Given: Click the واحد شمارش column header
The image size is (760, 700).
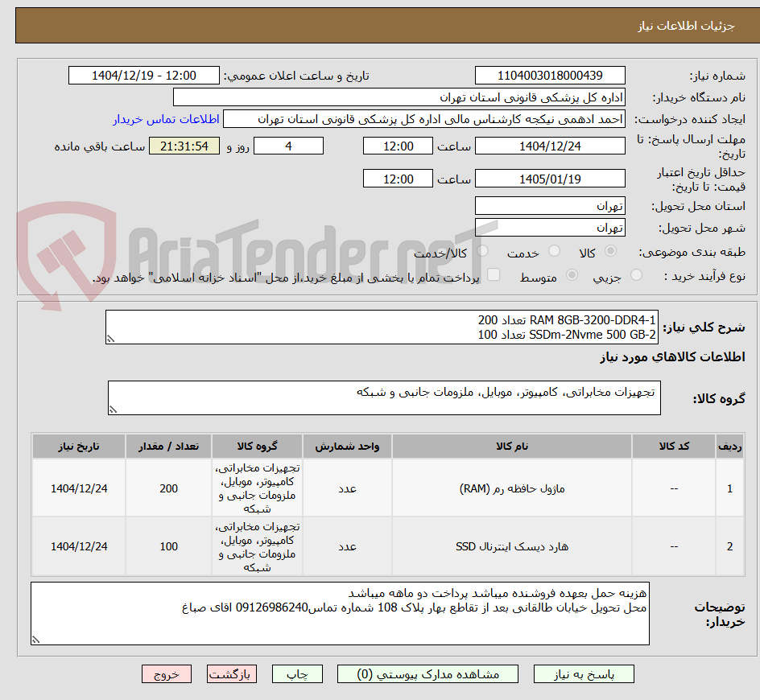Looking at the screenshot, I should tap(347, 447).
